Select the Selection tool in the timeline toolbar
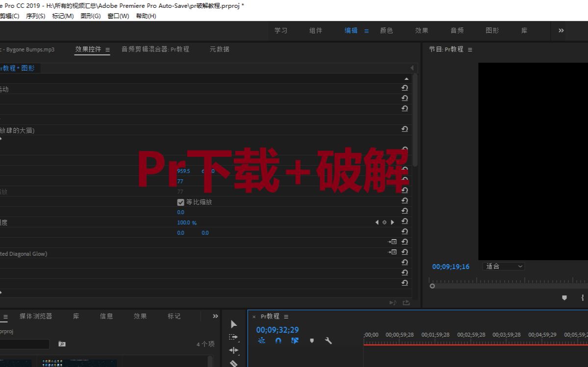 [234, 324]
